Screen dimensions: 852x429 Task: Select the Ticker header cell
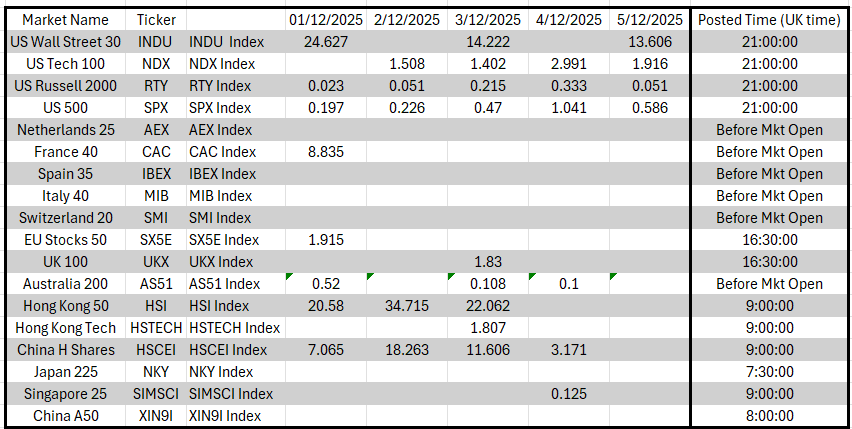(156, 20)
